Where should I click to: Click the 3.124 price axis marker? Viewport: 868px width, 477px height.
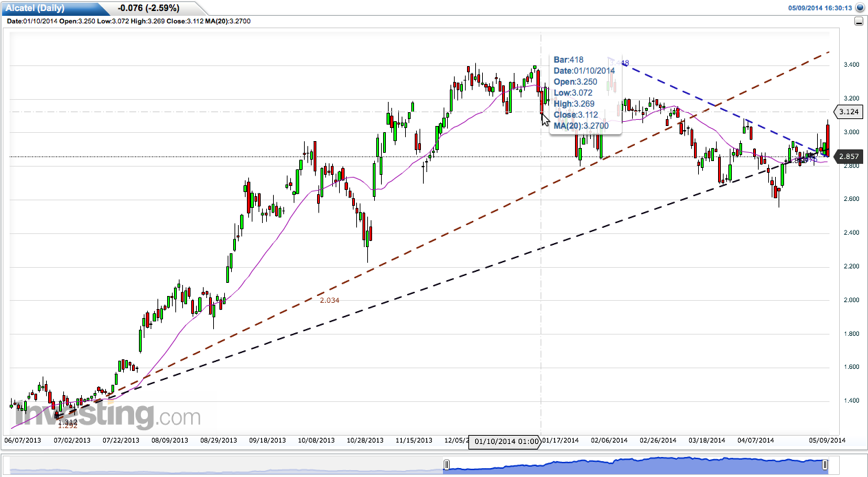[847, 112]
